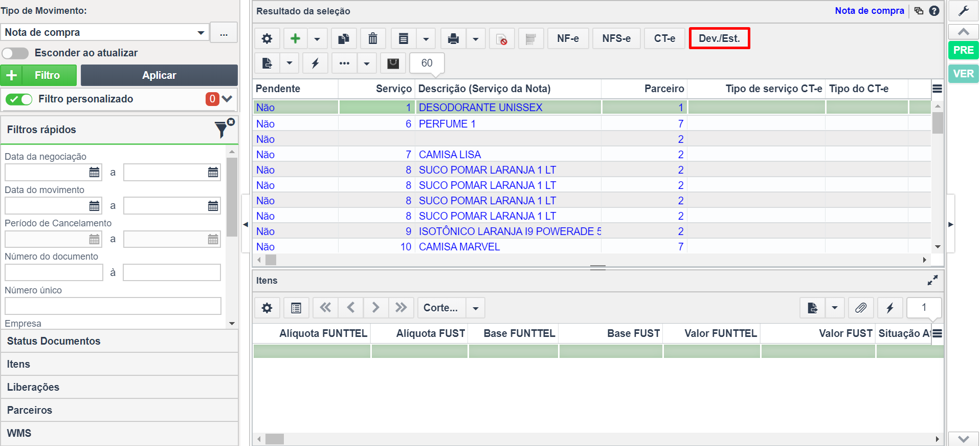Open dropdown arrow beside Corte...

475,308
